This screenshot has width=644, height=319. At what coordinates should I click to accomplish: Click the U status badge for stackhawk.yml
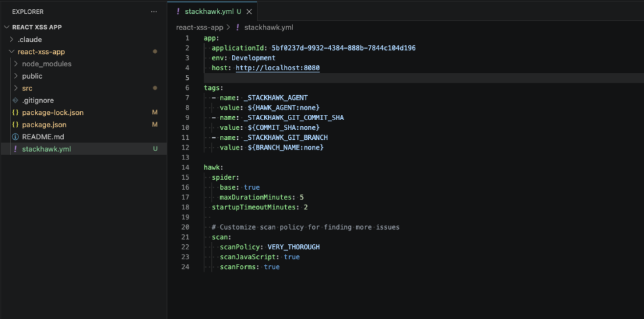155,149
